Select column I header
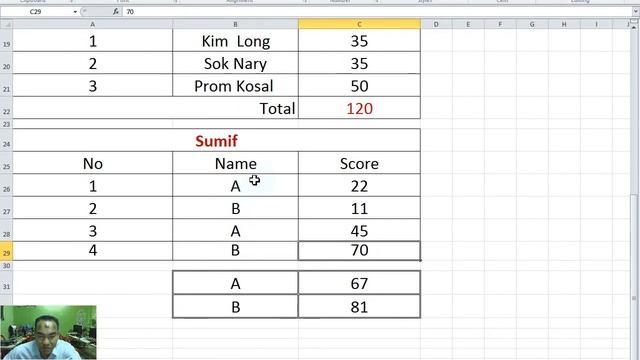 coord(596,24)
